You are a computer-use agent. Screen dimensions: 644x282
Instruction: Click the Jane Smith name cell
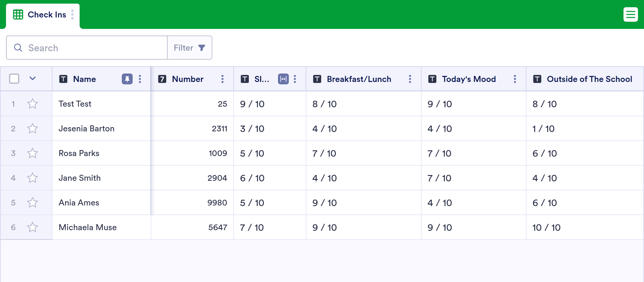[101, 178]
